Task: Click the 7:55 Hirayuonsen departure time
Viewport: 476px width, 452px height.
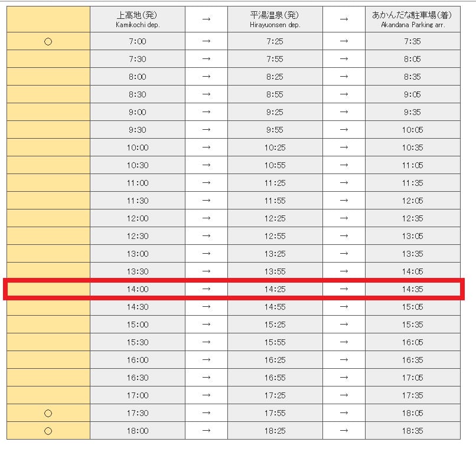Action: [x=275, y=59]
